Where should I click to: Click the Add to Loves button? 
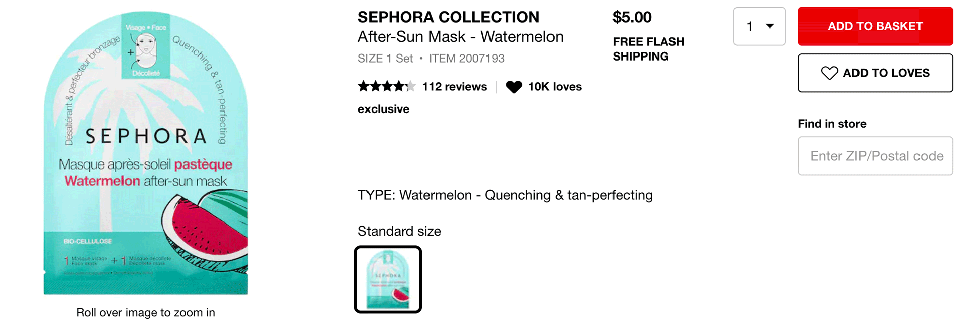[x=875, y=73]
